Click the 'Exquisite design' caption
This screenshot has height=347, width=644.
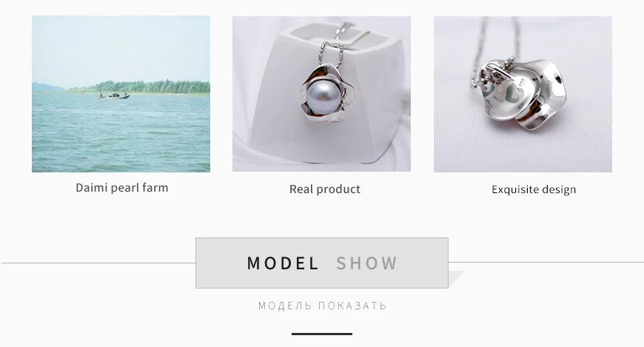(534, 189)
